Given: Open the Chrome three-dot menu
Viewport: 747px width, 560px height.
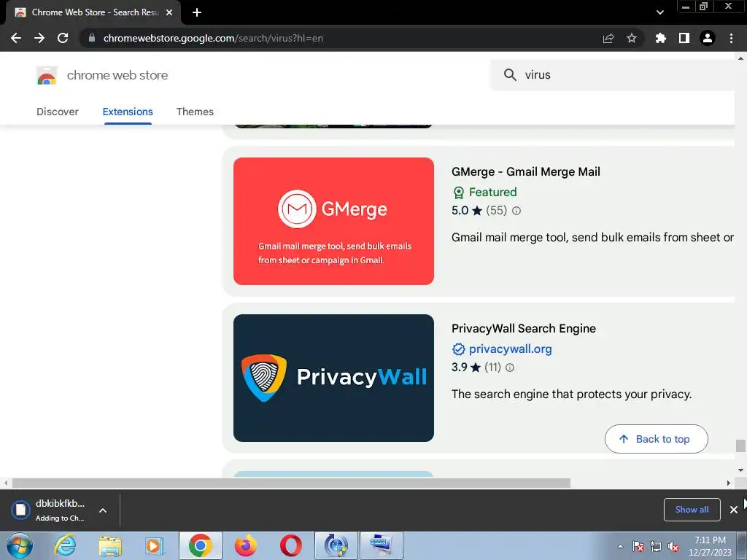Looking at the screenshot, I should click(731, 38).
